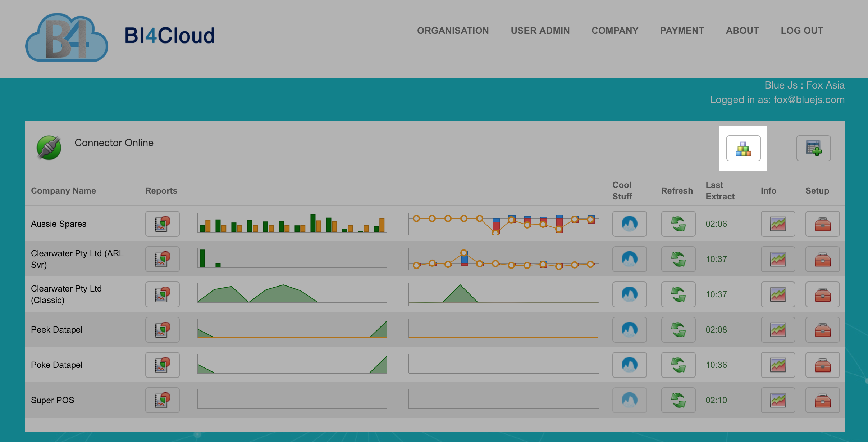Click the Last Extract column header

[x=720, y=191]
